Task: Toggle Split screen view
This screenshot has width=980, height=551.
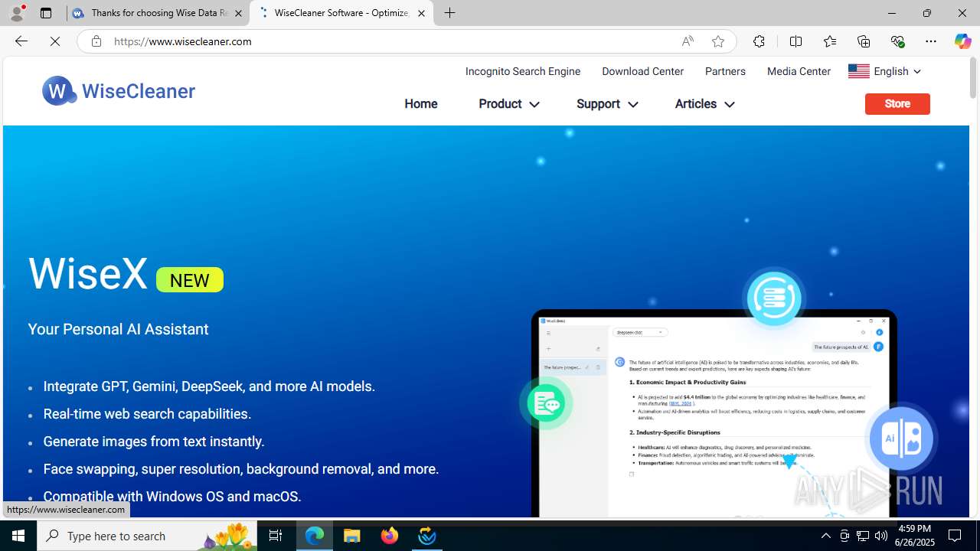Action: point(795,41)
